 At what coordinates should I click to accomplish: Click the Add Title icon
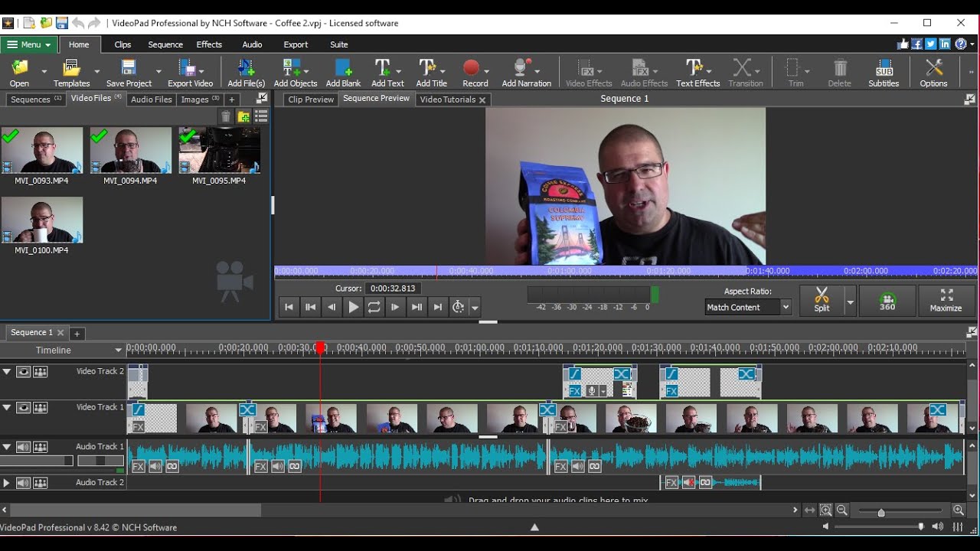pos(427,69)
